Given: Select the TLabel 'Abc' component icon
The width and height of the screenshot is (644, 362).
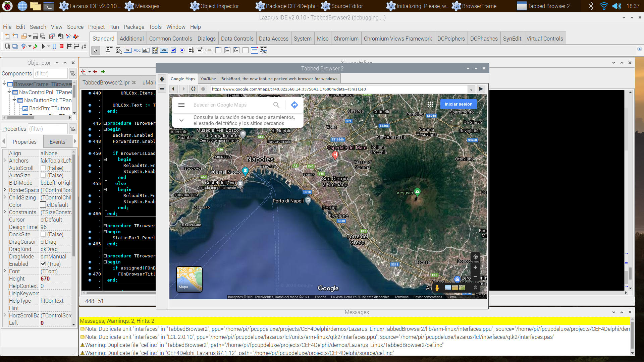Looking at the screenshot, I should tap(137, 50).
